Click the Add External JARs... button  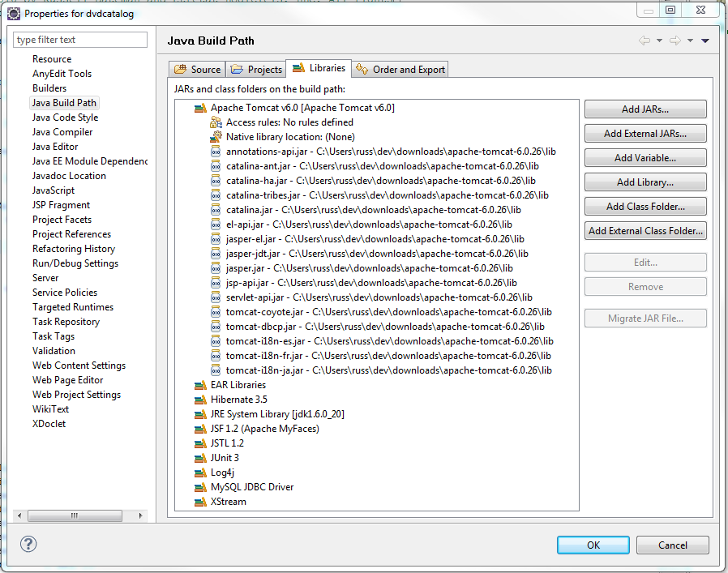[645, 134]
